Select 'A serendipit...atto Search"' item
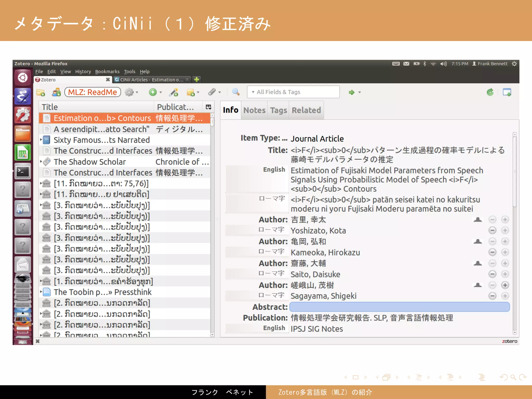Viewport: 532px width, 399px height. (125, 129)
